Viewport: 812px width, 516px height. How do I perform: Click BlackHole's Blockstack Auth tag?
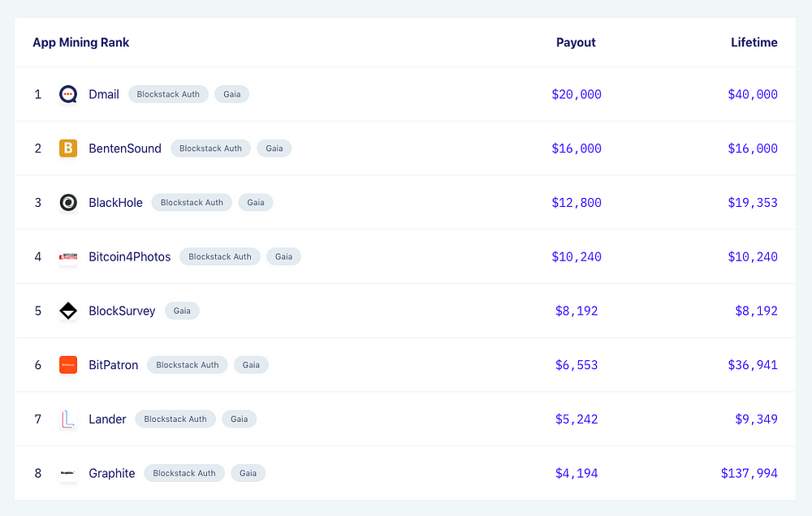tap(192, 202)
